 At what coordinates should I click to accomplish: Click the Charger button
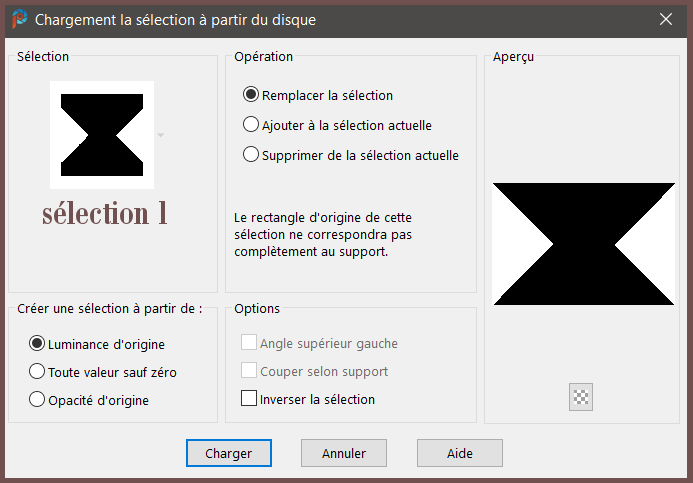pos(229,453)
